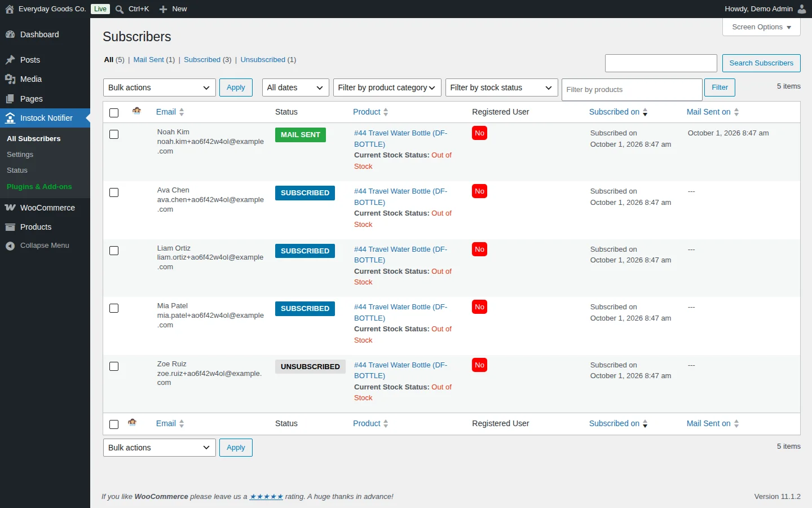Tick the checkbox for Mia Patel
Viewport: 812px width, 508px height.
[114, 308]
